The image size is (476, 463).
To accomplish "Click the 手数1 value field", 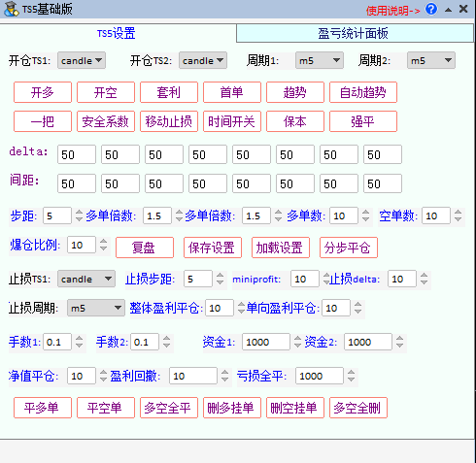I will [57, 342].
